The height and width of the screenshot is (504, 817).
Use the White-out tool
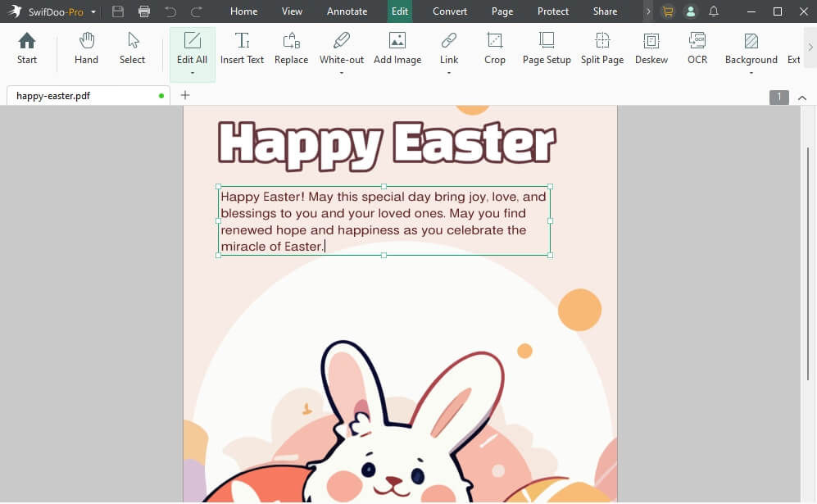(341, 49)
